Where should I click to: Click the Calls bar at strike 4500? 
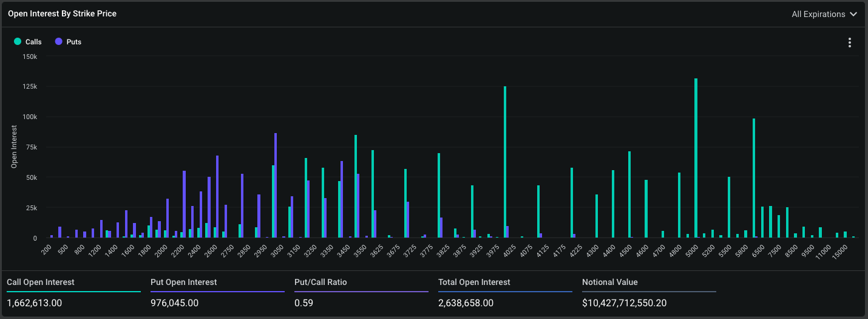(x=629, y=194)
